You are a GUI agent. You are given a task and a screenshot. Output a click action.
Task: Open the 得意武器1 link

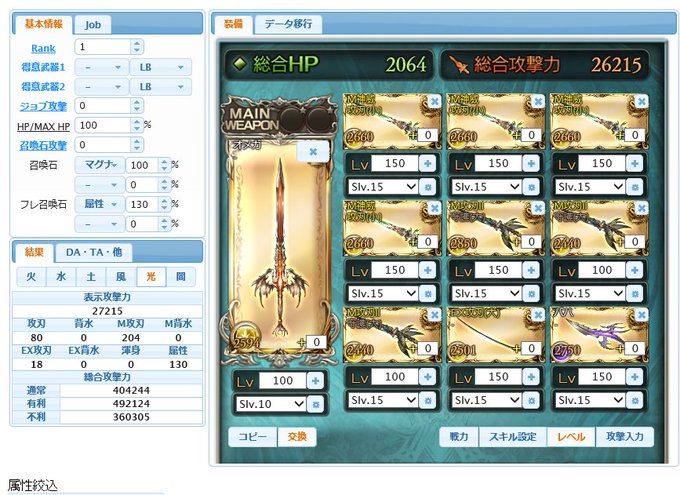click(x=43, y=67)
